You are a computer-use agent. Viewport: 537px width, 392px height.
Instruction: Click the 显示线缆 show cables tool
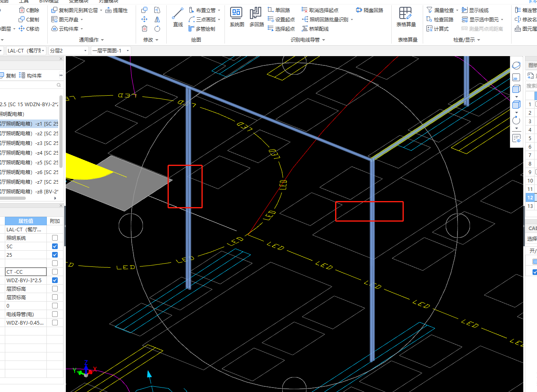point(475,10)
